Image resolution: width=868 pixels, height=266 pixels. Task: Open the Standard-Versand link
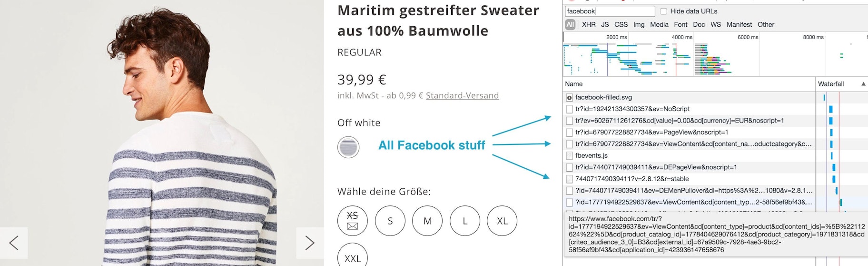(462, 95)
